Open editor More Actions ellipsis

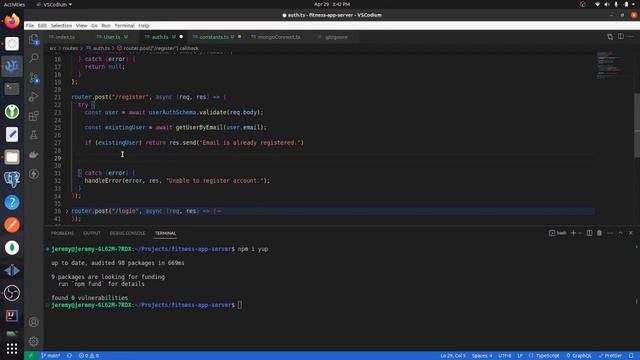(x=631, y=37)
